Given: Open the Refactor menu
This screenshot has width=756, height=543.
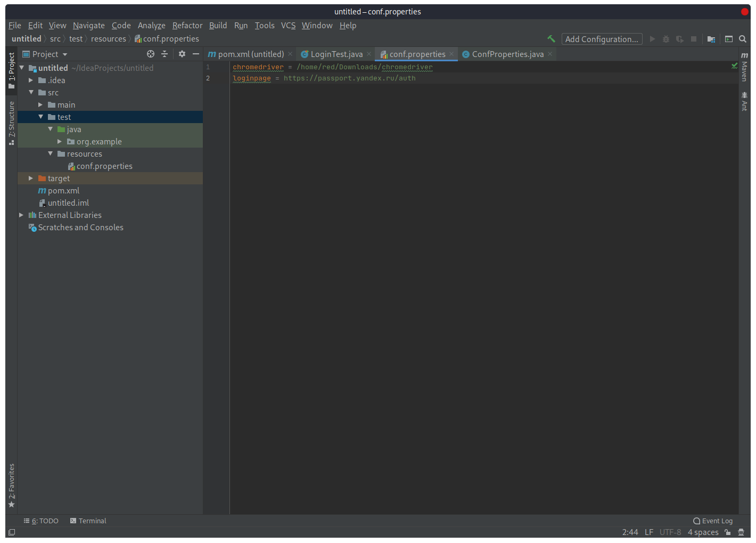Looking at the screenshot, I should point(187,25).
